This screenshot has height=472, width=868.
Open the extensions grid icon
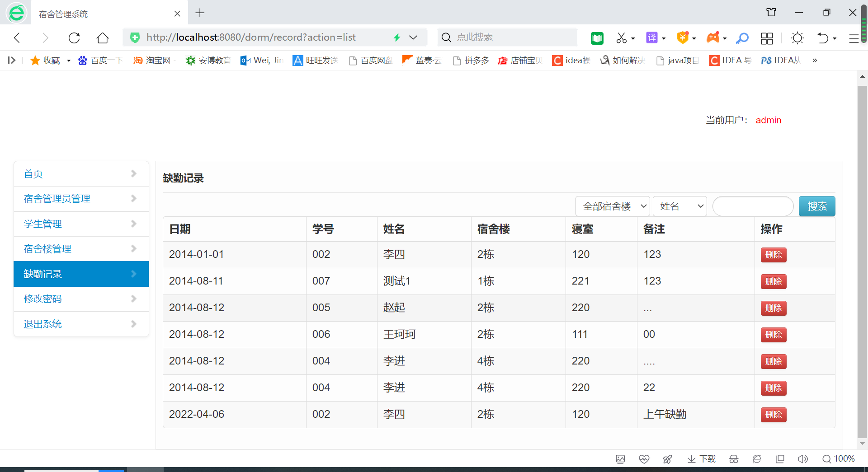[x=767, y=38]
